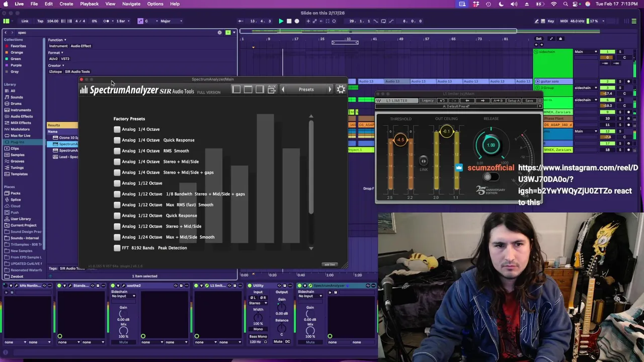Open macOS Spotlight search icon

[566, 4]
